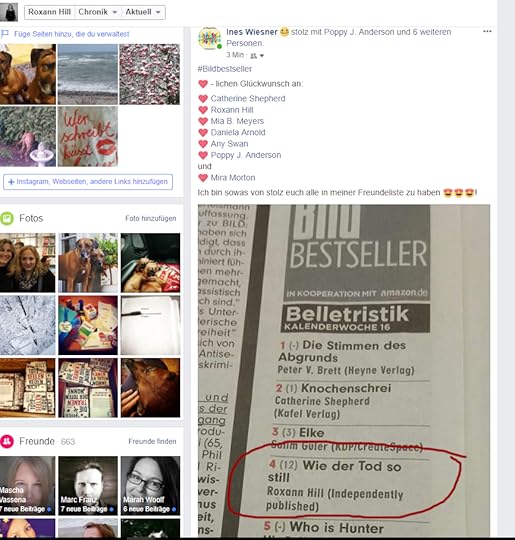
Task: Click the pink Freunde section icon
Action: 7,441
